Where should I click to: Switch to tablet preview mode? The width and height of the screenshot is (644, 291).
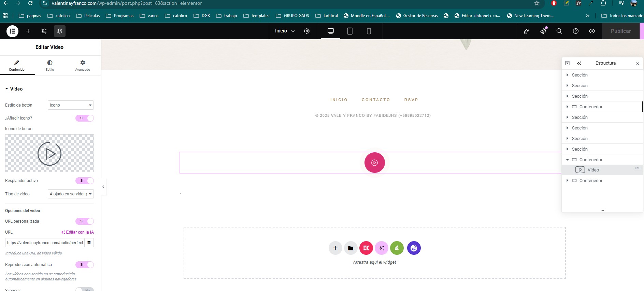pos(349,31)
